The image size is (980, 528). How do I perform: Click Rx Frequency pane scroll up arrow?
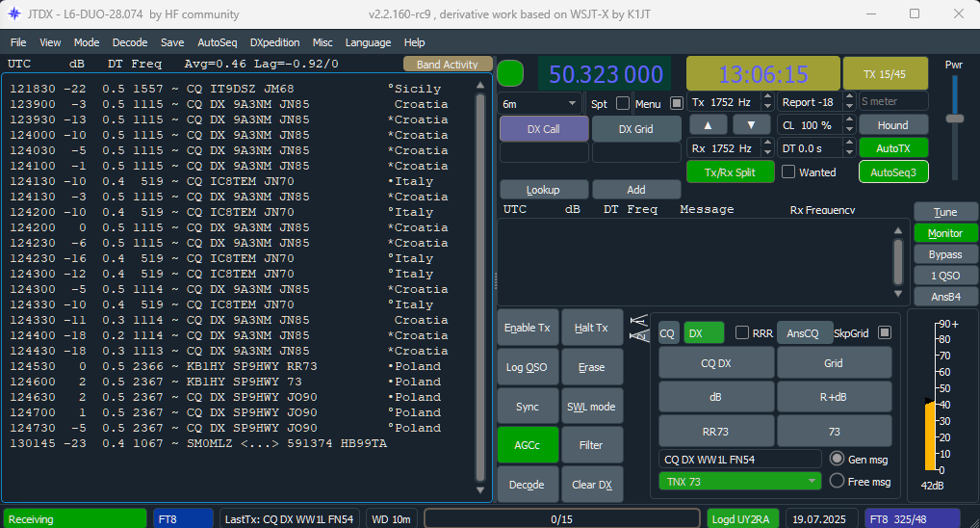tap(898, 230)
